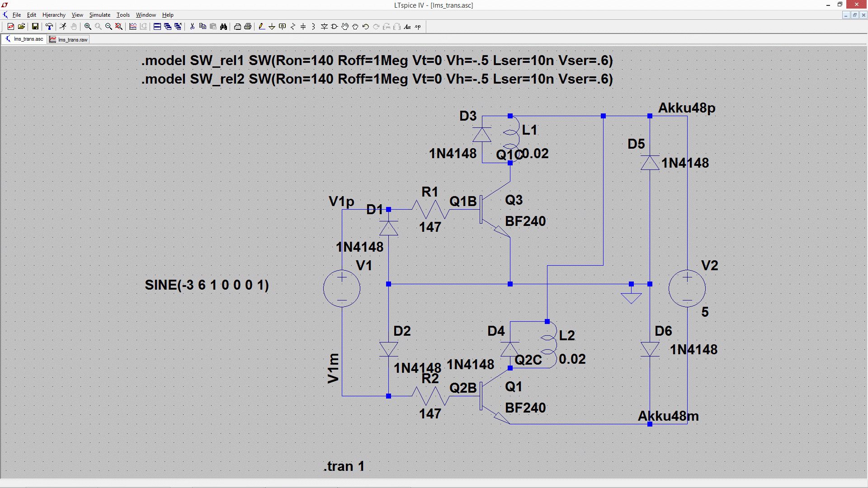Click the Zoom In magnifier icon
868x488 pixels.
click(x=88, y=27)
